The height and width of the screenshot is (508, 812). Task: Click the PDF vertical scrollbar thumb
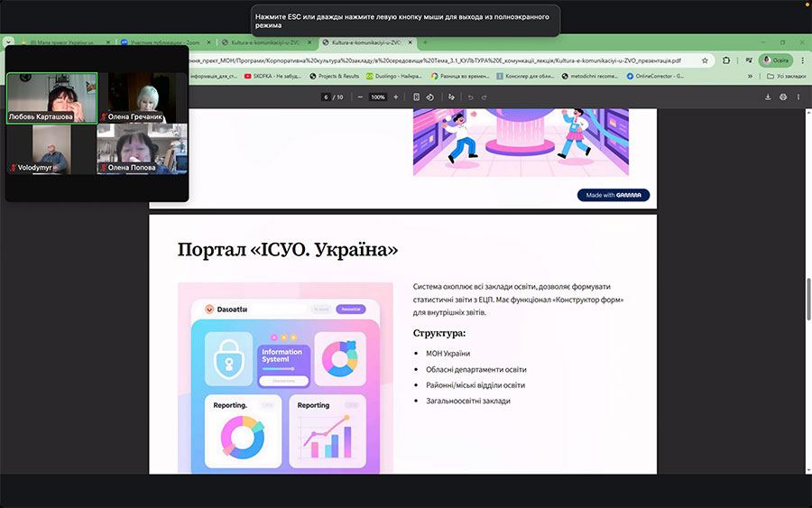click(x=808, y=300)
